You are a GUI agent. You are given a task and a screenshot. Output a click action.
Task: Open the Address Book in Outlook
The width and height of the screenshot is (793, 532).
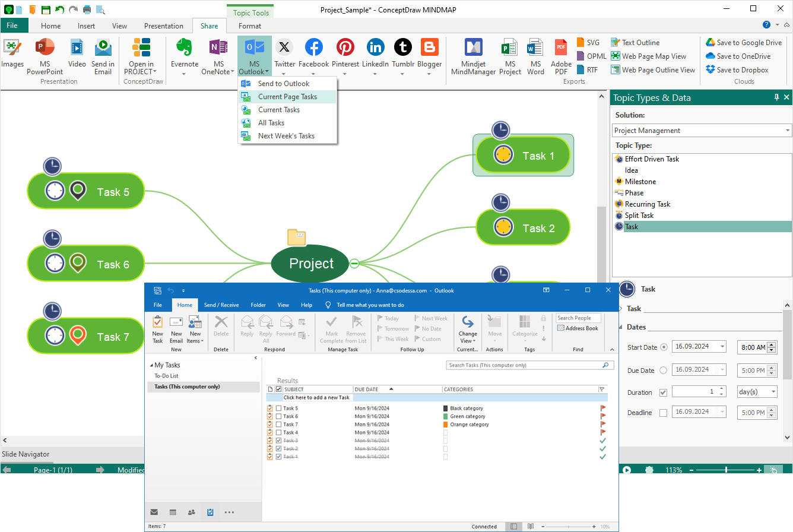(x=578, y=328)
